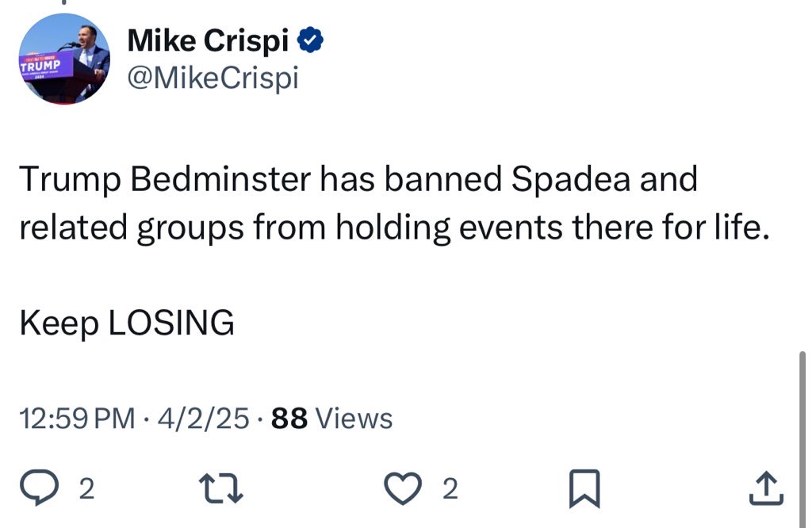The height and width of the screenshot is (528, 812).
Task: Click the word "Views" label
Action: 354,419
